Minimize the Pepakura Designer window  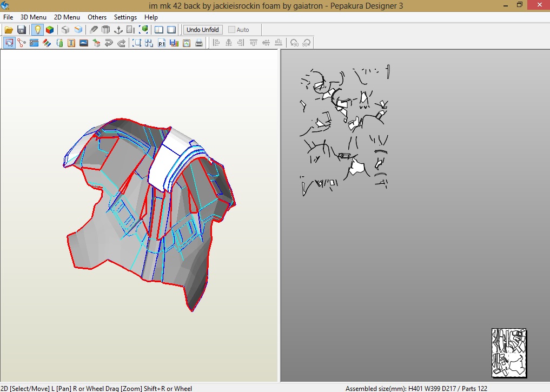506,5
